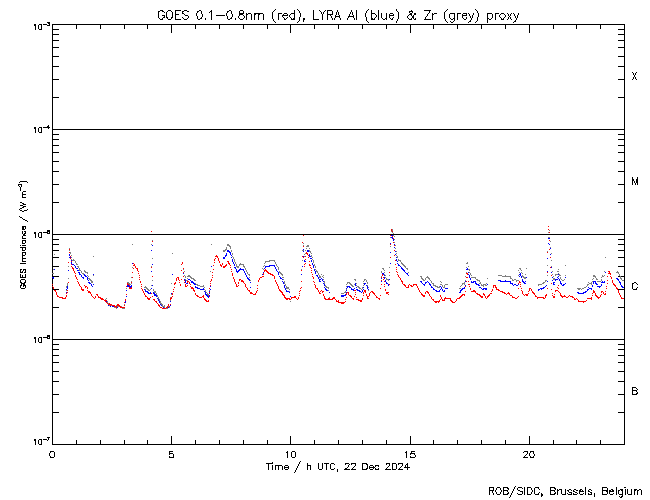Click the x-axis tick label 20
This screenshot has width=650, height=500.
[529, 454]
